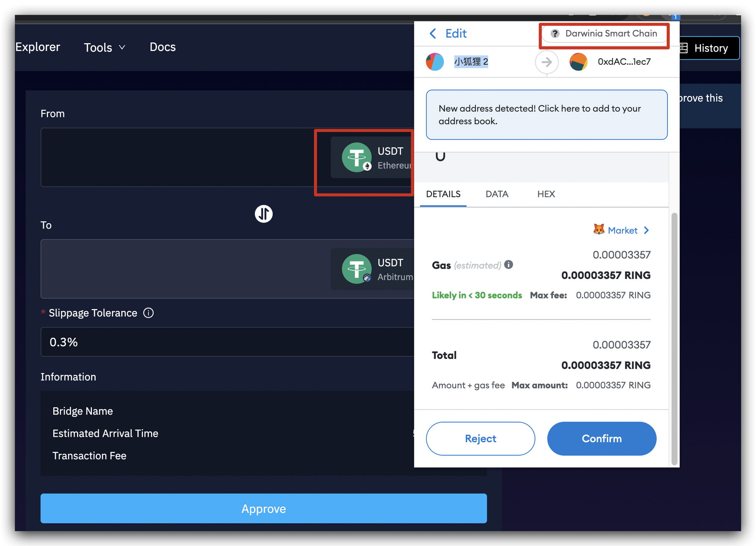Switch to the DATA tab
756x546 pixels.
(x=497, y=194)
